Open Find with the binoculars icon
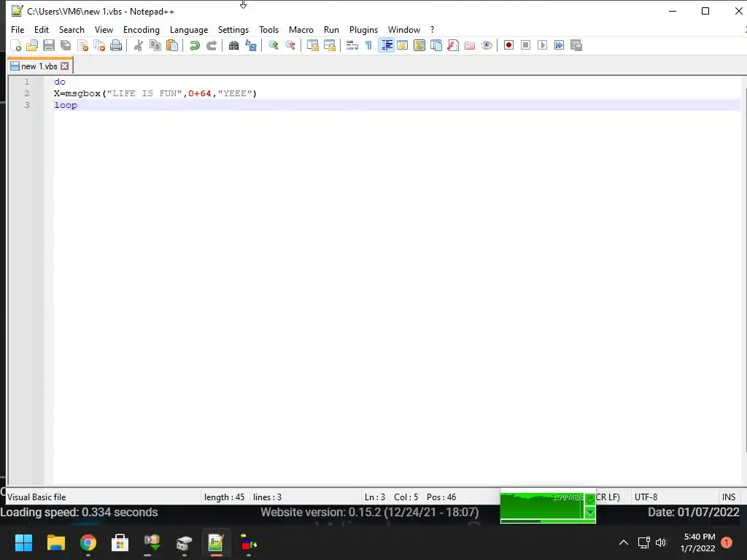The width and height of the screenshot is (747, 560). pos(233,45)
